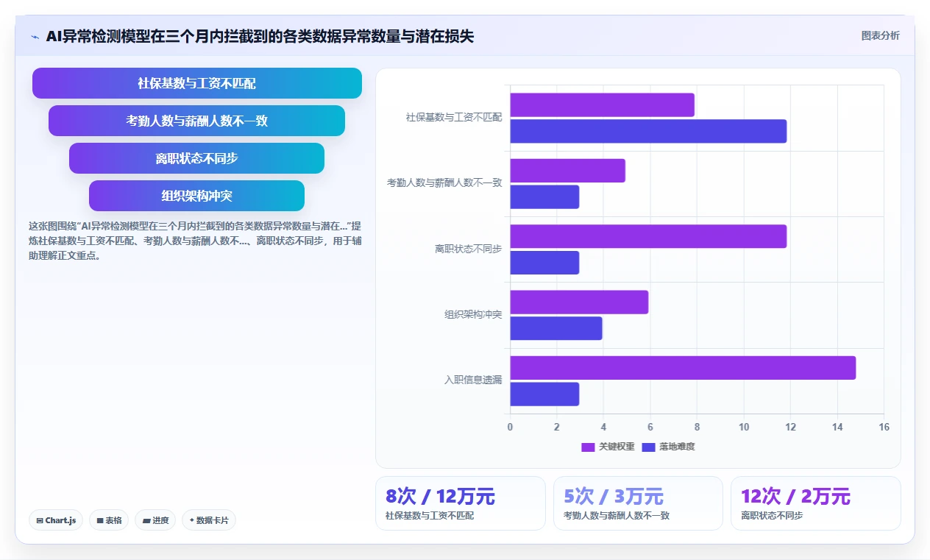
Task: Click 关键权重 bar for 社保基数与工资不匹配
Action: (602, 105)
